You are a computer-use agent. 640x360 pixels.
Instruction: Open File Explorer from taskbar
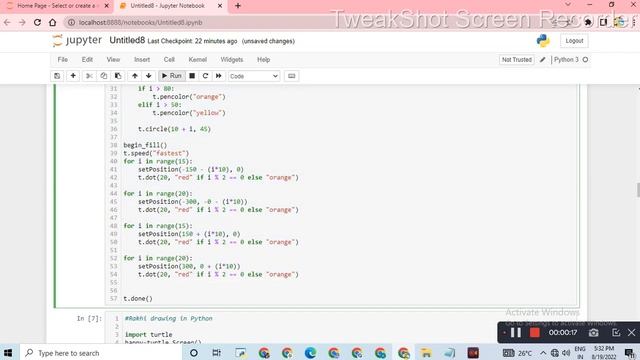click(426, 353)
